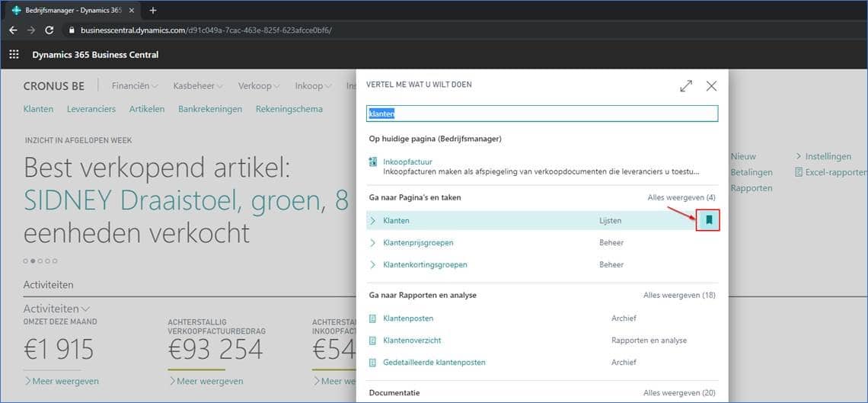
Task: Open the app launcher waffle icon
Action: click(x=14, y=54)
